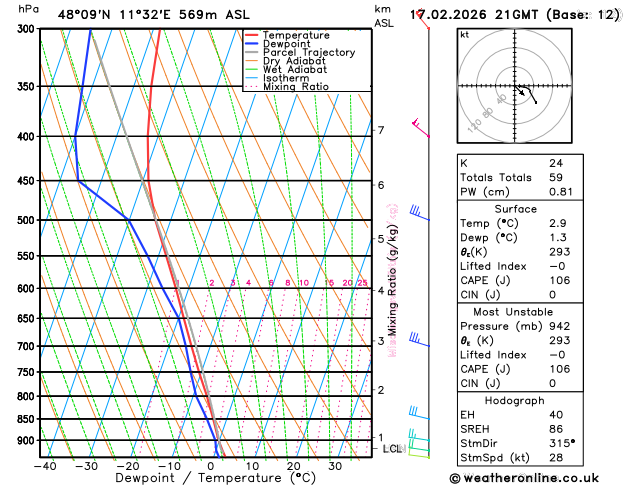Click the CAPE value in Surface table

[560, 280]
